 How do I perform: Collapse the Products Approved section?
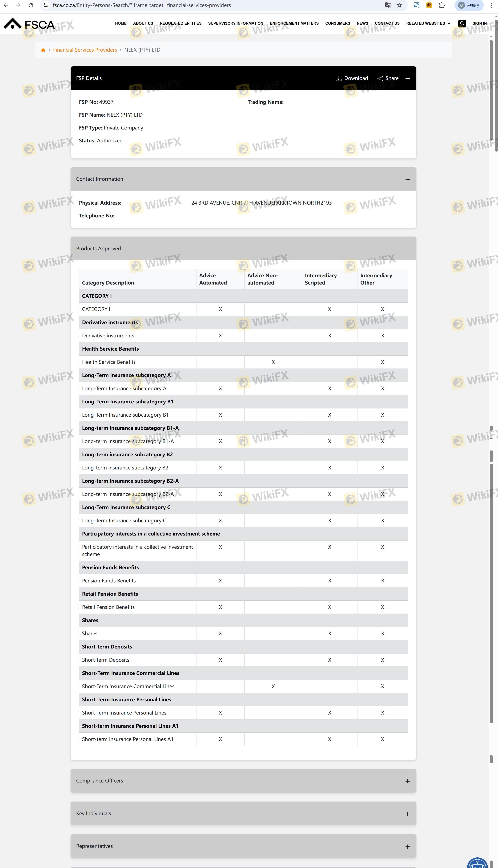point(407,249)
